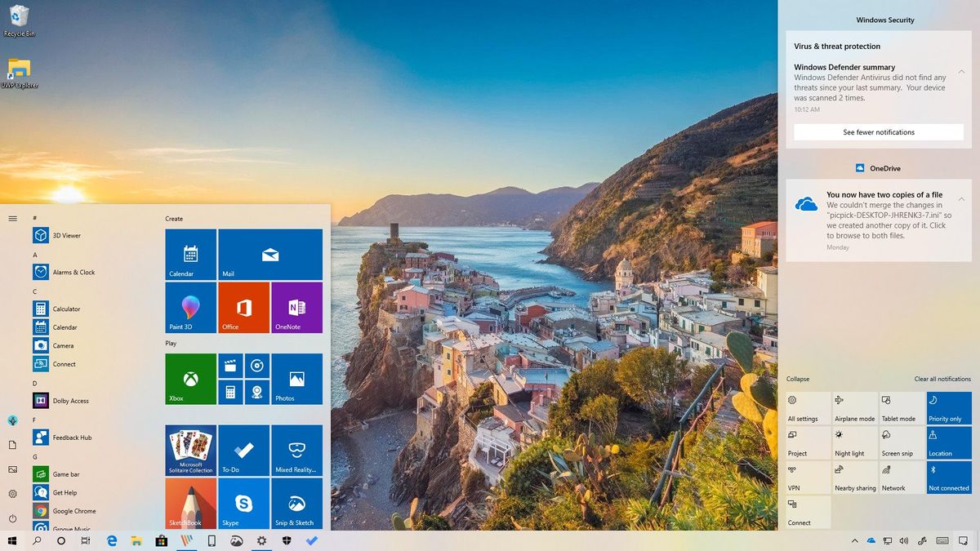
Task: Open Pictures icon in Start rail
Action: pyautogui.click(x=12, y=469)
